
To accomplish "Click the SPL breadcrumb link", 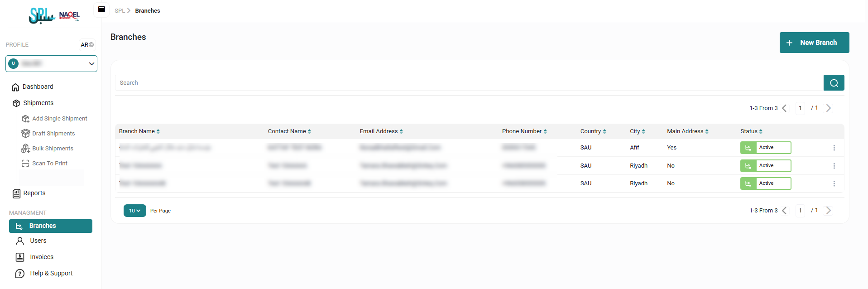I will click(120, 11).
